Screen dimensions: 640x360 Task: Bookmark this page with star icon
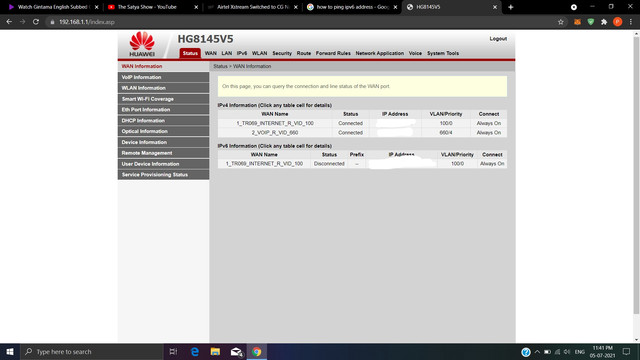tap(561, 22)
